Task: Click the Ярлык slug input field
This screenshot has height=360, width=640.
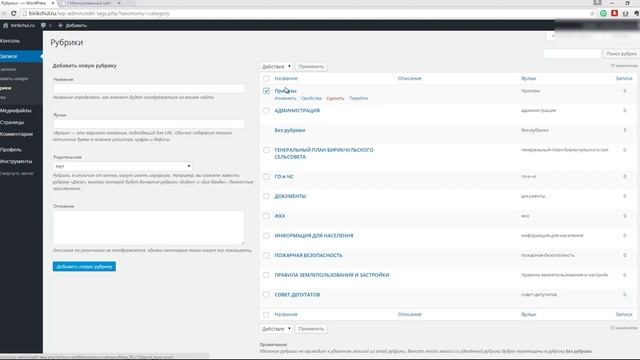Action: coord(149,124)
